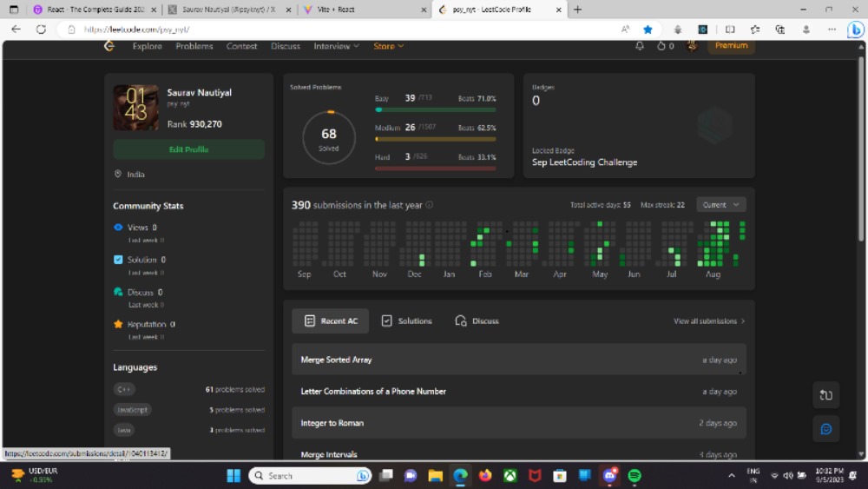Go back with browser back arrow

coord(16,30)
